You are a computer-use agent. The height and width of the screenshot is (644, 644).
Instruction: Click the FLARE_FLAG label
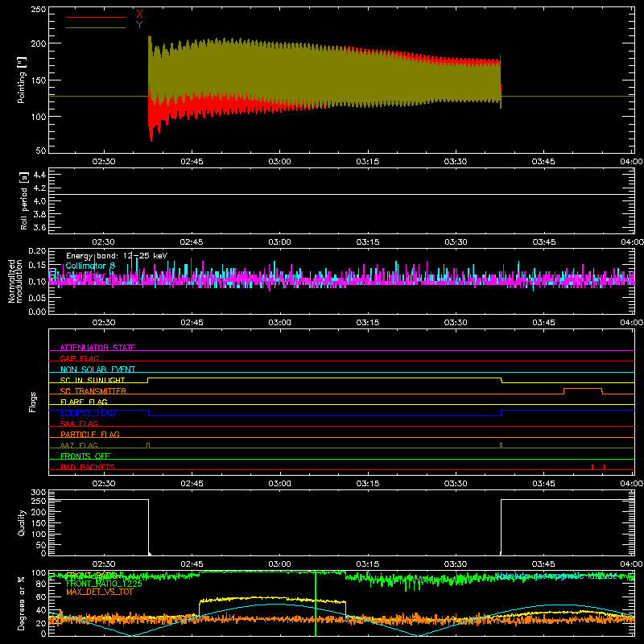84,402
